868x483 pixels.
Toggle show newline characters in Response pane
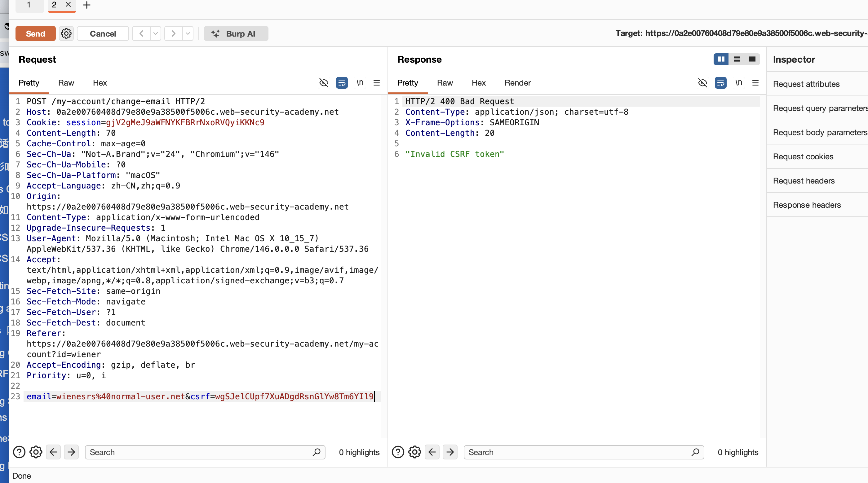coord(738,82)
